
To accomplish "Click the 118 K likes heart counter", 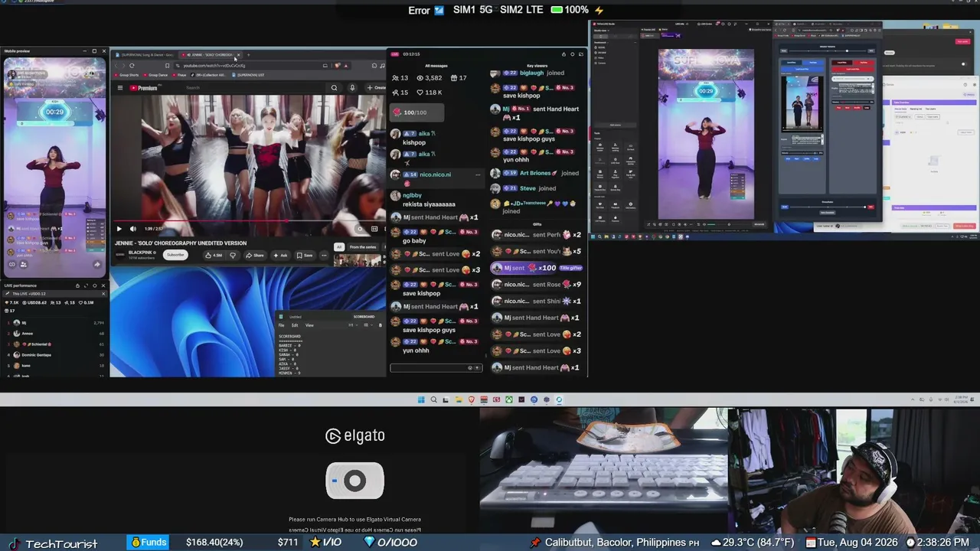I will [x=430, y=92].
